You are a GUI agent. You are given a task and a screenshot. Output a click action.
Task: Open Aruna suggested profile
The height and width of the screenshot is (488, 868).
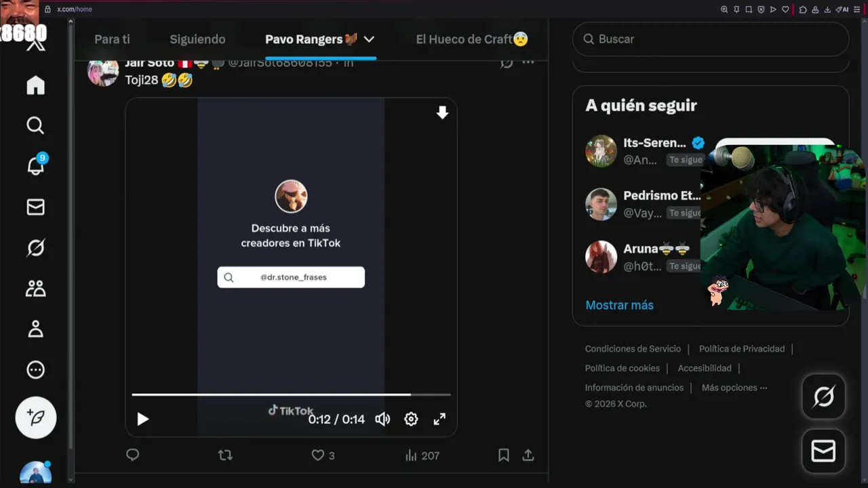[656, 249]
